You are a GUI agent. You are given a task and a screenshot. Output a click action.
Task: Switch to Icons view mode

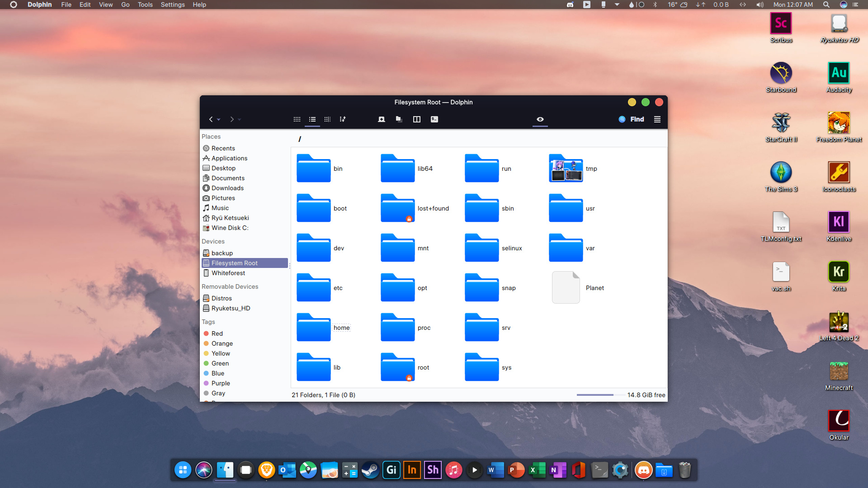297,119
